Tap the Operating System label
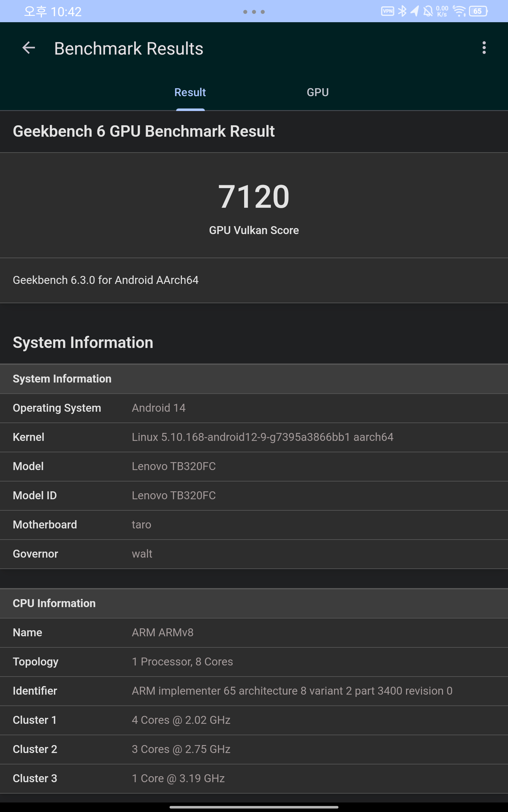508x812 pixels. coord(57,408)
